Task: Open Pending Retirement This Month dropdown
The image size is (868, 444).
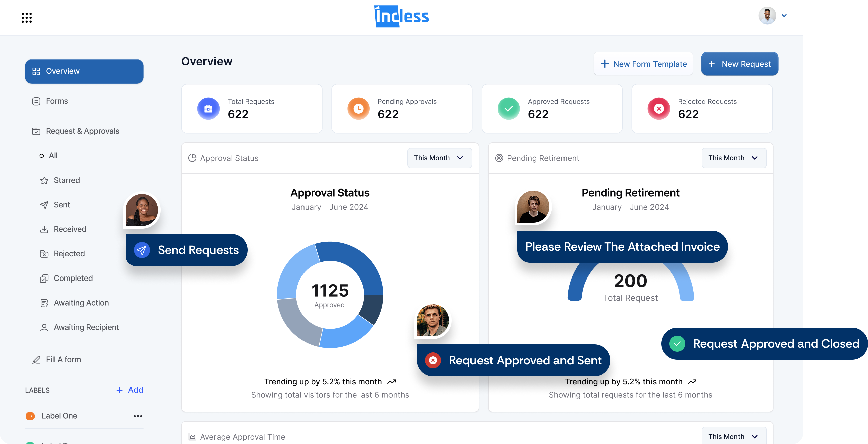Action: [x=733, y=158]
